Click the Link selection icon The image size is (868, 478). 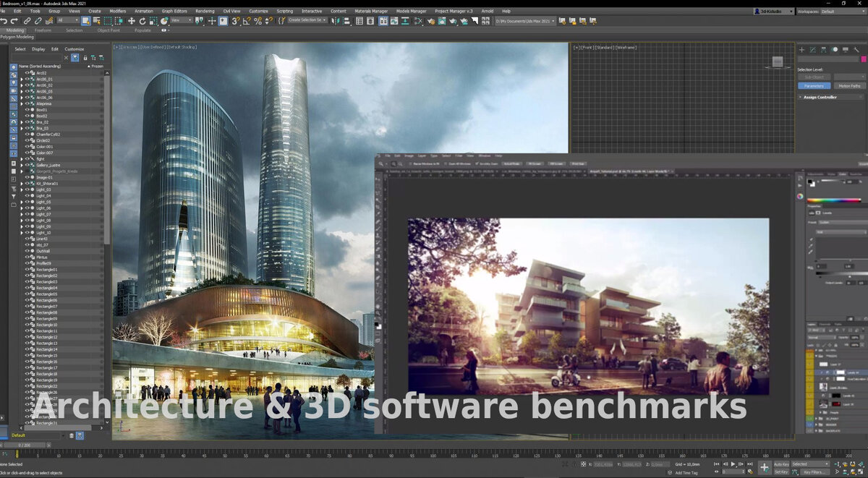27,21
